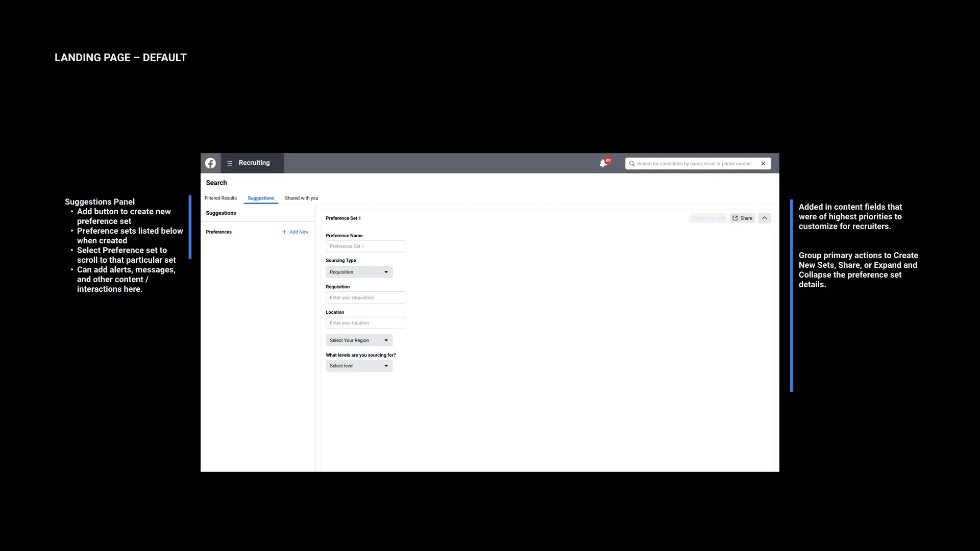Collapse Preference Set 1 with the chevron
This screenshot has width=980, height=551.
(764, 218)
